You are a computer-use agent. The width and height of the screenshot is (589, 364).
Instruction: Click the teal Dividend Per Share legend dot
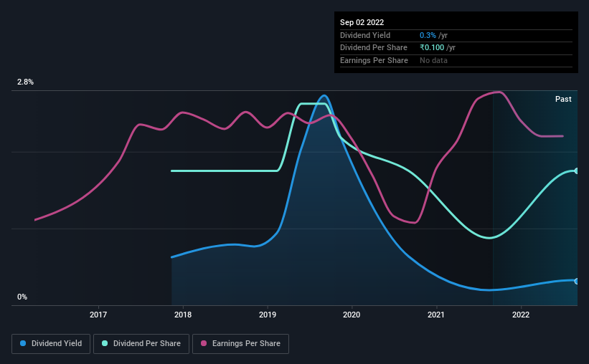[x=105, y=343]
